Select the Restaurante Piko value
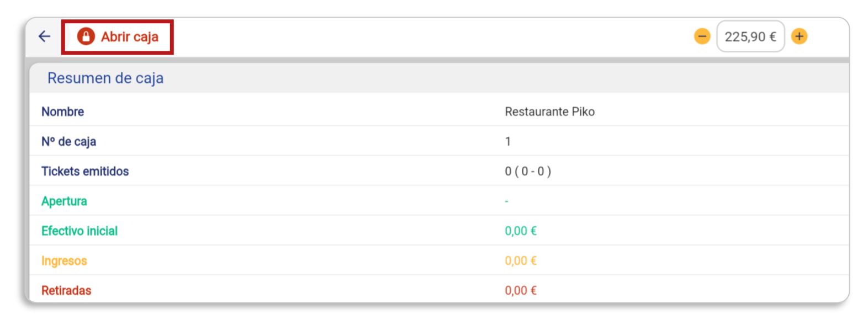868x325 pixels. point(549,111)
